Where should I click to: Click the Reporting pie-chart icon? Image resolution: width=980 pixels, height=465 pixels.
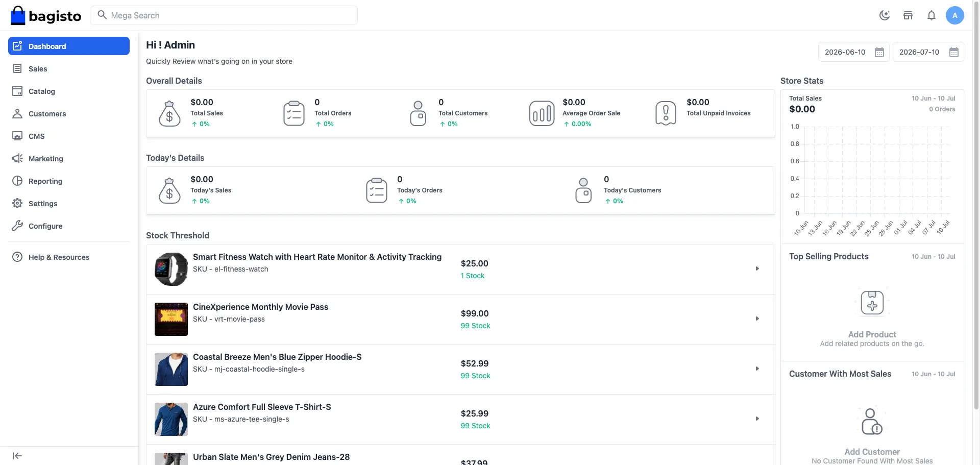(17, 181)
